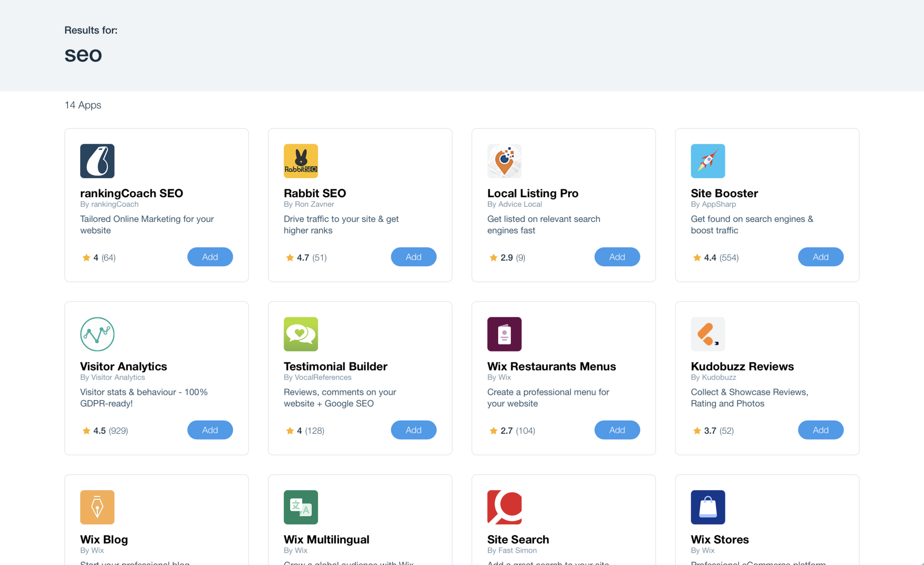Open the Wix Stores title
Viewport: 924px width, 565px height.
click(720, 540)
